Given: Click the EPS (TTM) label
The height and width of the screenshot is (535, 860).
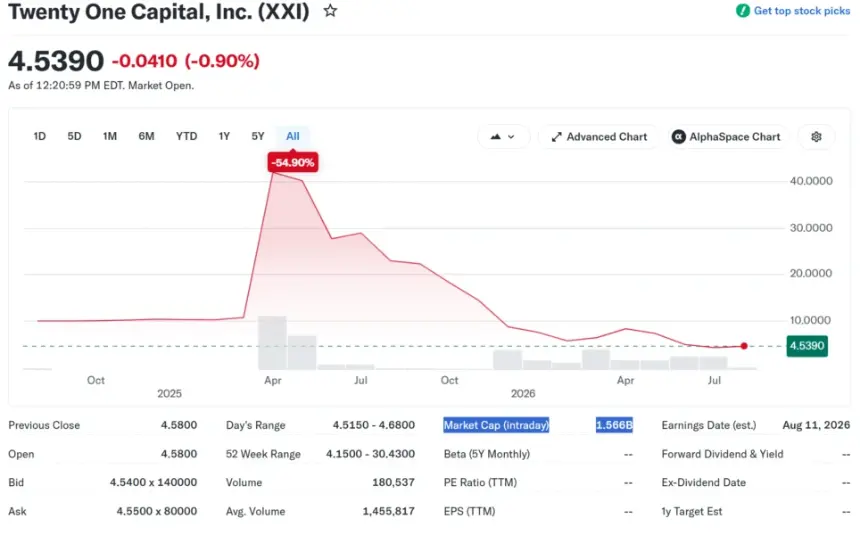Looking at the screenshot, I should coord(469,511).
